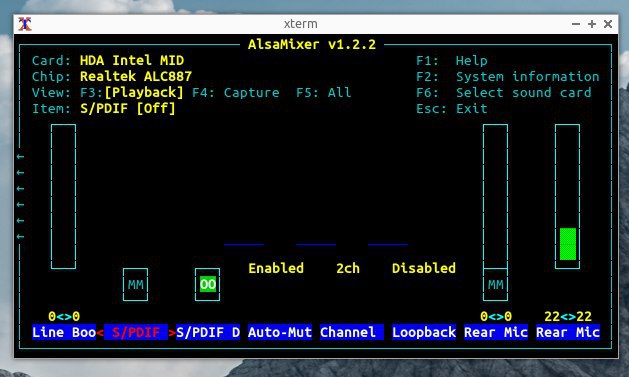
Task: Click the Item S/PDIF [Off] text
Action: [128, 109]
